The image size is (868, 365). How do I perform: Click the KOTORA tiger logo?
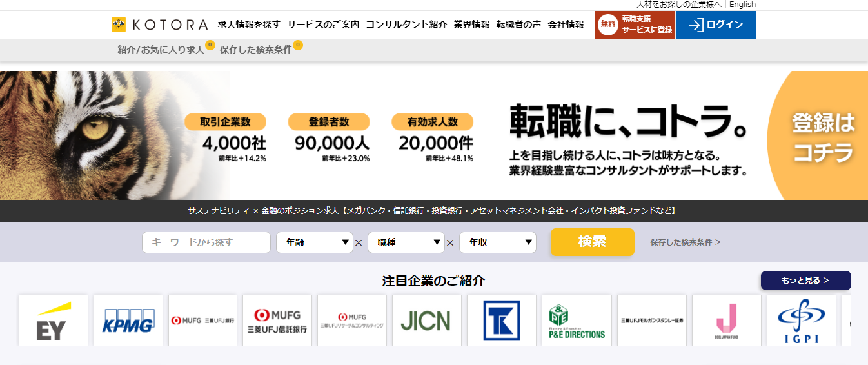pos(160,25)
